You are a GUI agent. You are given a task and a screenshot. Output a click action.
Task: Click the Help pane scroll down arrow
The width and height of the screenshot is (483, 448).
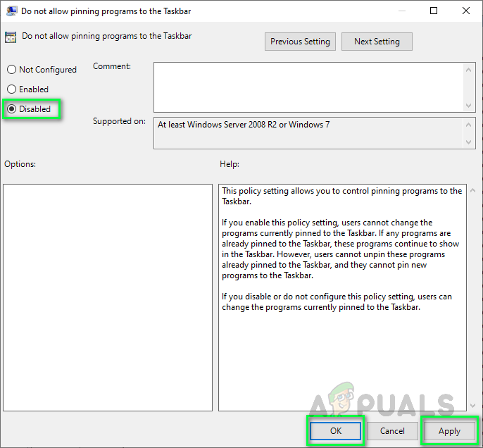point(473,406)
